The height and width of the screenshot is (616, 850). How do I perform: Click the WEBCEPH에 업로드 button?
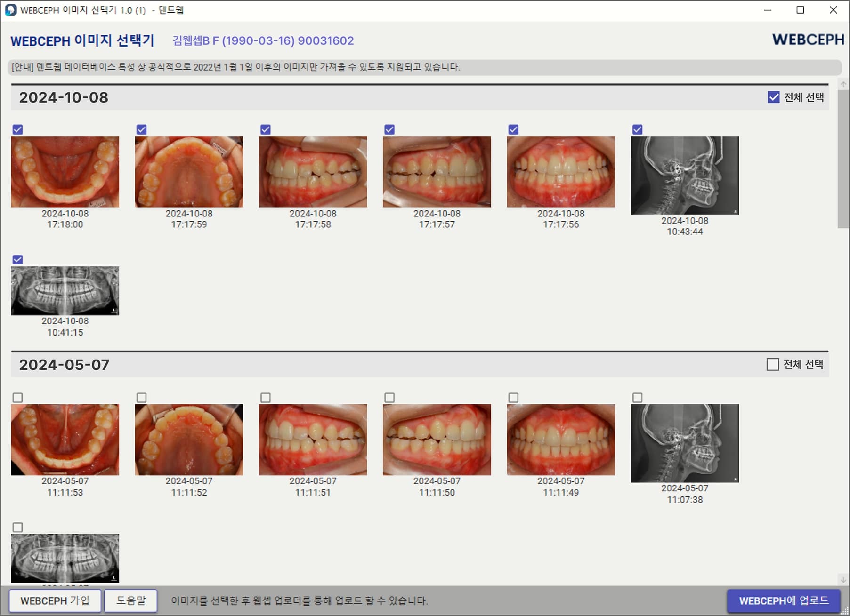pos(783,600)
